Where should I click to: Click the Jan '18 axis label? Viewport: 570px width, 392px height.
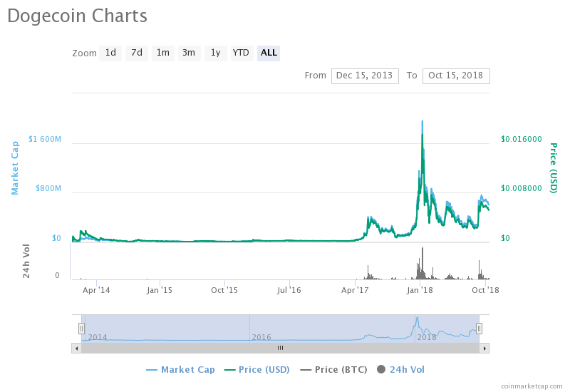[420, 290]
